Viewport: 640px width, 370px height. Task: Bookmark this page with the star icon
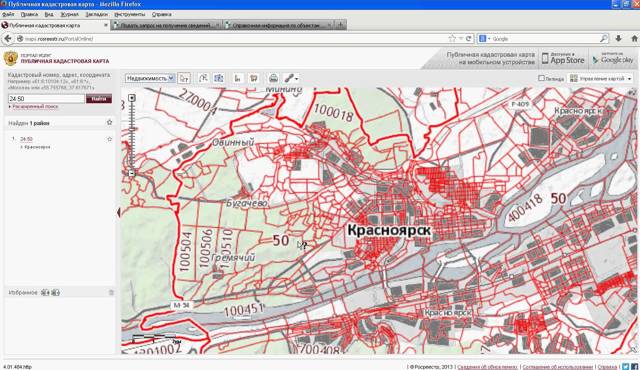452,38
